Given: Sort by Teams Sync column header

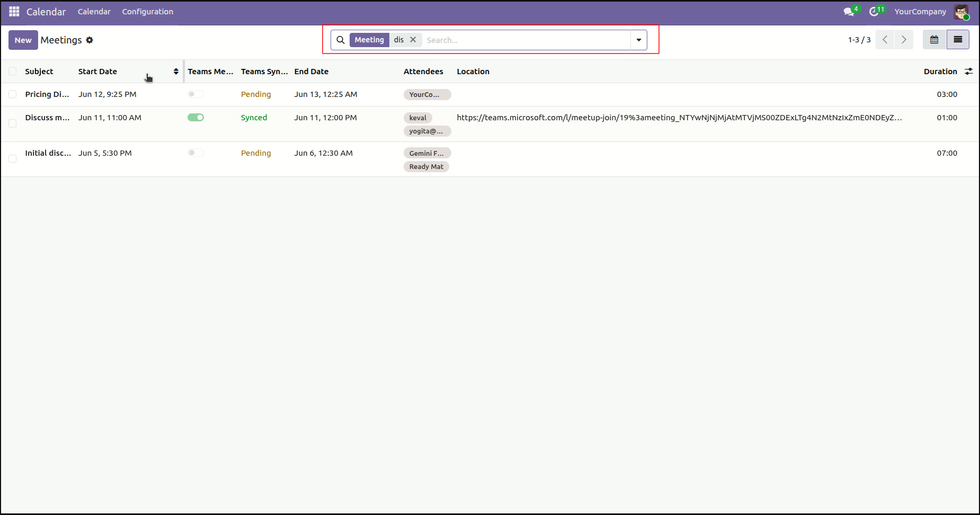Looking at the screenshot, I should (x=264, y=72).
